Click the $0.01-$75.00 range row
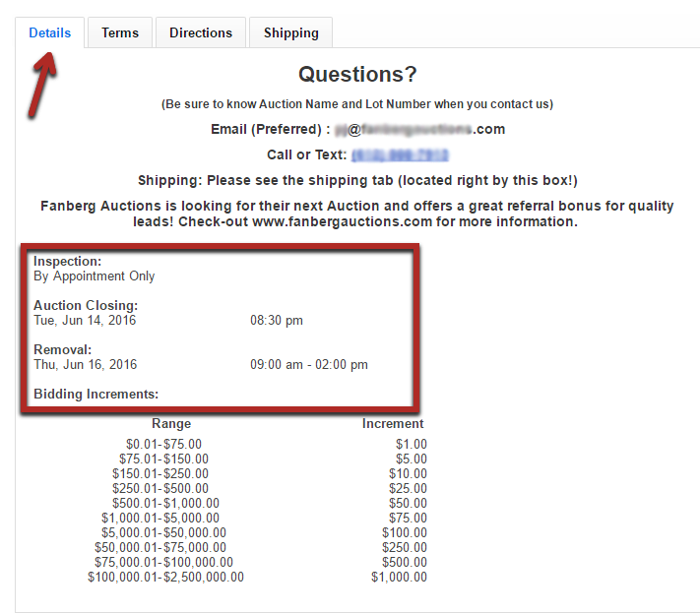This screenshot has width=700, height=613. 163,444
